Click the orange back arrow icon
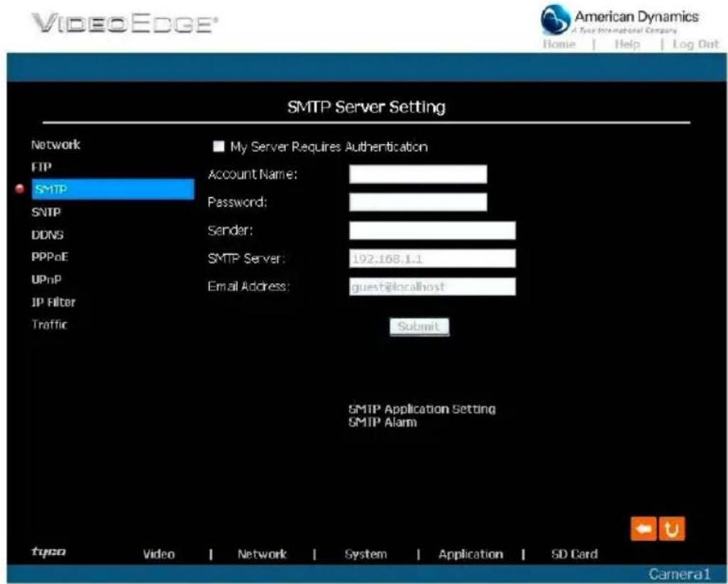The width and height of the screenshot is (728, 584). [x=644, y=529]
